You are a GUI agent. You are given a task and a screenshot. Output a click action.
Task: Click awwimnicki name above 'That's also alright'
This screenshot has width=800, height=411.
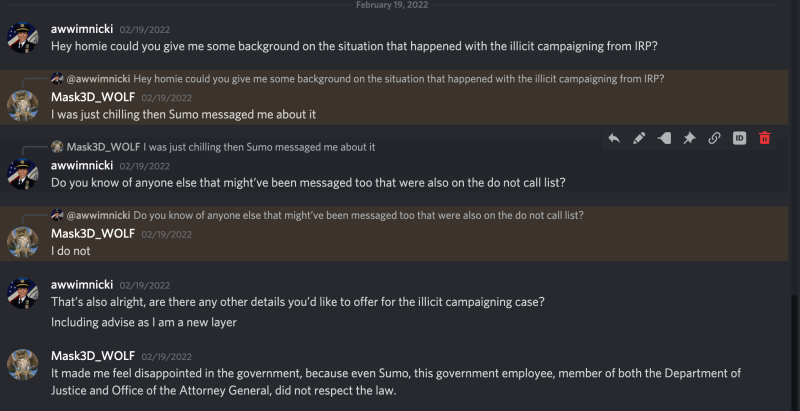(82, 285)
